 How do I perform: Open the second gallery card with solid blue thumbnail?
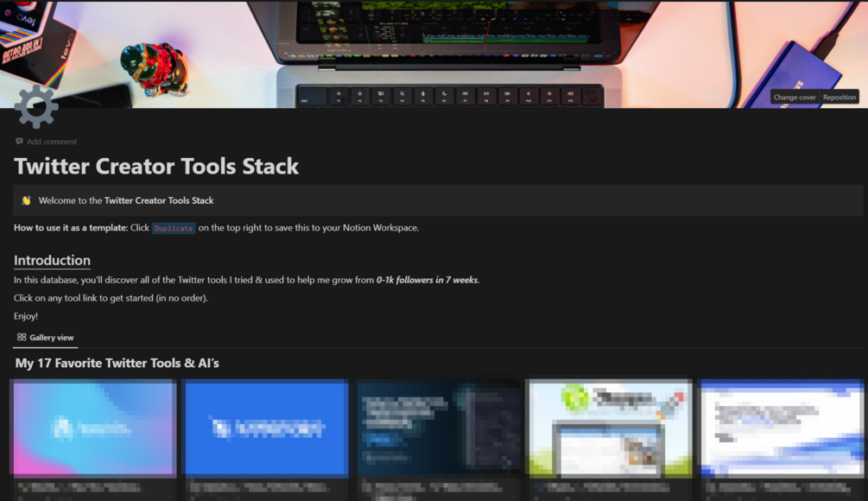pyautogui.click(x=266, y=441)
